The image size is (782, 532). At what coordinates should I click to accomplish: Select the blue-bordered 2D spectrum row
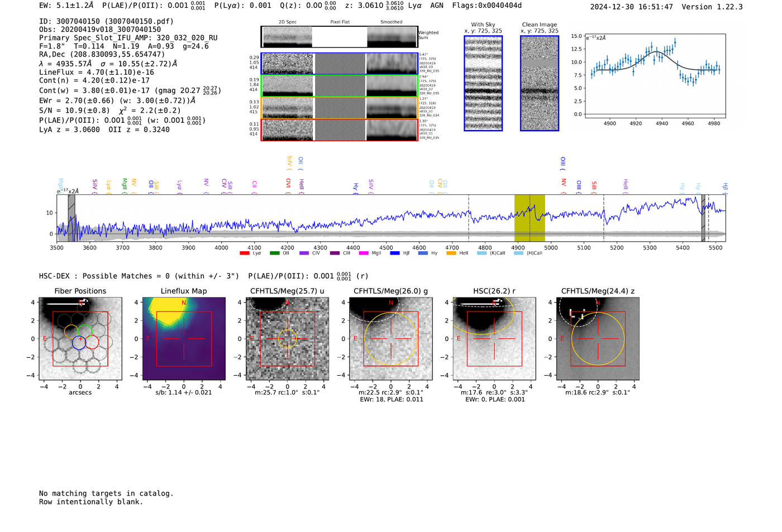(340, 64)
